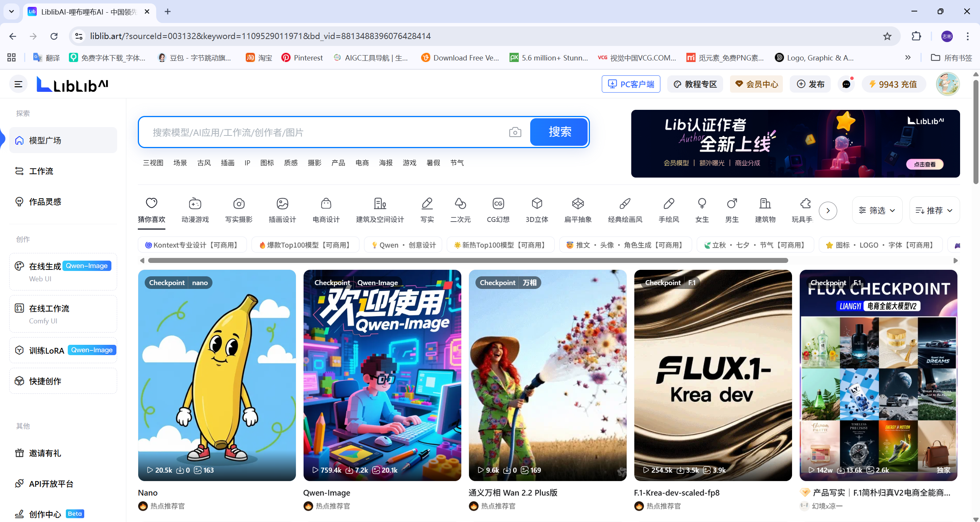Open the messages chat bubble icon
Screen dimensions: 980x522
(x=846, y=84)
